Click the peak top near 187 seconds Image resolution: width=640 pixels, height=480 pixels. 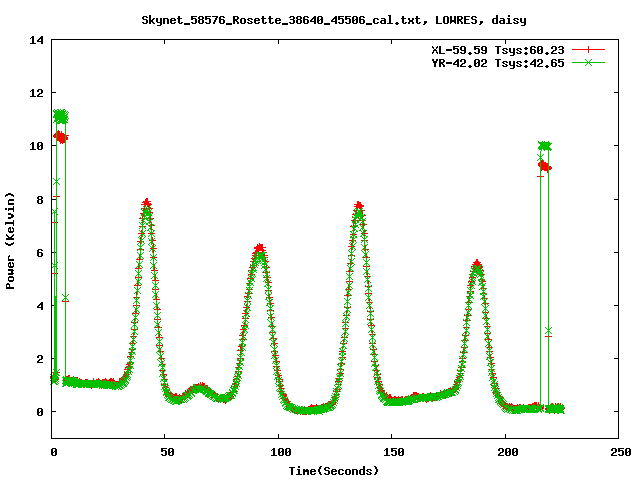tap(477, 265)
